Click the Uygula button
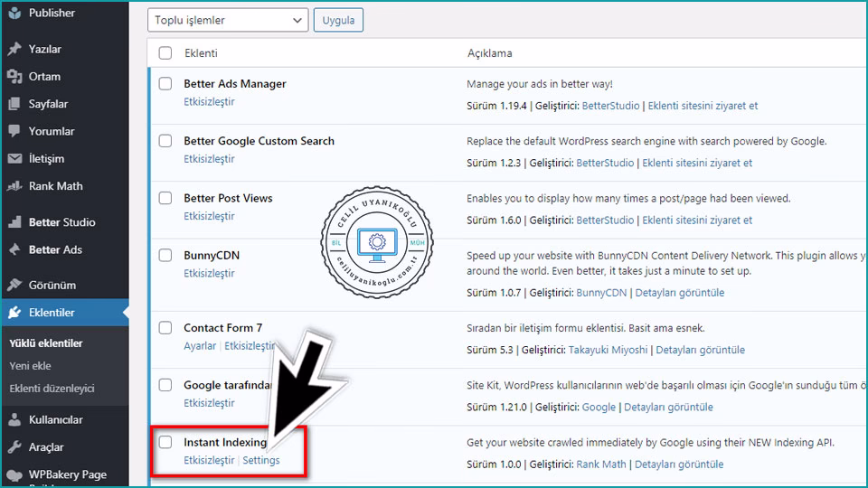Image resolution: width=868 pixels, height=488 pixels. [x=338, y=21]
